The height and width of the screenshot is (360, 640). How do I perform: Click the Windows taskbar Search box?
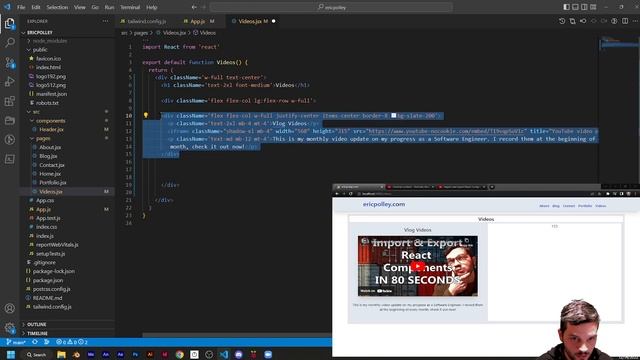pyautogui.click(x=37, y=355)
